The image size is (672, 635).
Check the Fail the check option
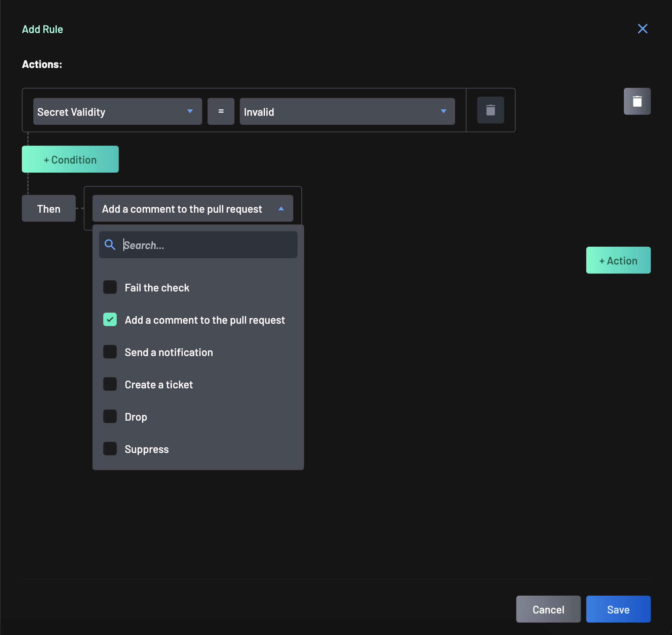pyautogui.click(x=110, y=287)
